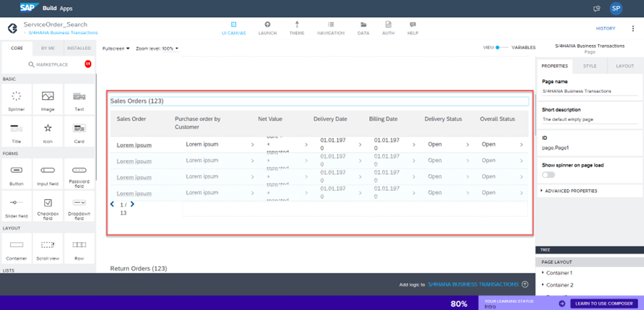Switch to the Properties tab
Image resolution: width=644 pixels, height=310 pixels.
(x=554, y=66)
